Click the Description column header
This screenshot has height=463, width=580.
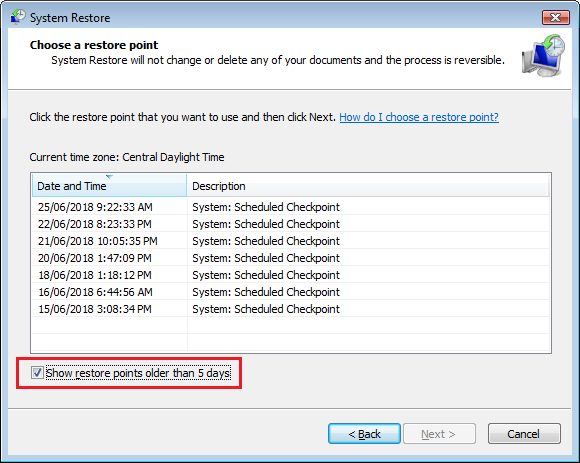coord(368,186)
